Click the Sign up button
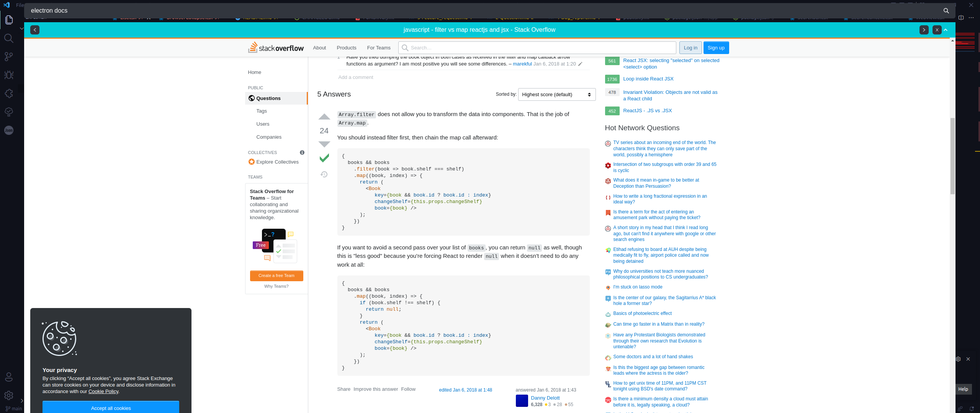This screenshot has height=413, width=980. [x=716, y=48]
